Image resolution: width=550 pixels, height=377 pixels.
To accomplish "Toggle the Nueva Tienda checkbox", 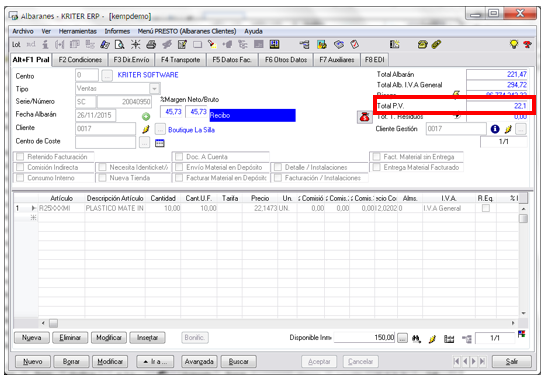I will click(x=102, y=178).
